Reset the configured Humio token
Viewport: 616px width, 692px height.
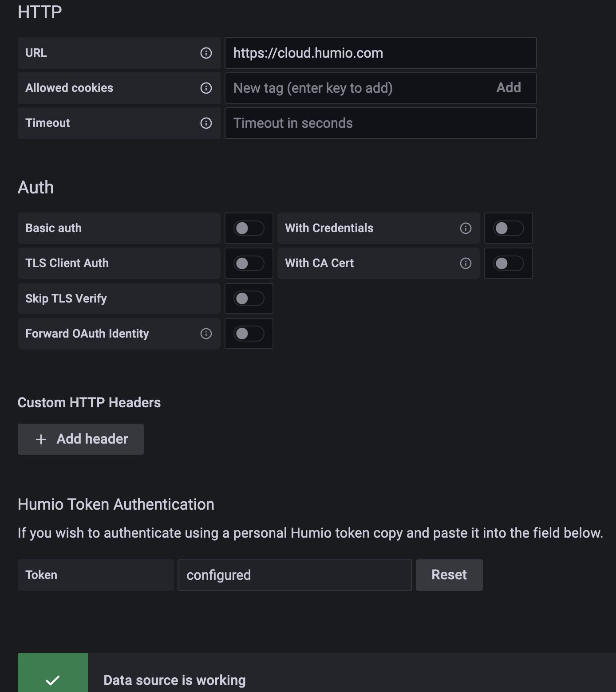449,575
